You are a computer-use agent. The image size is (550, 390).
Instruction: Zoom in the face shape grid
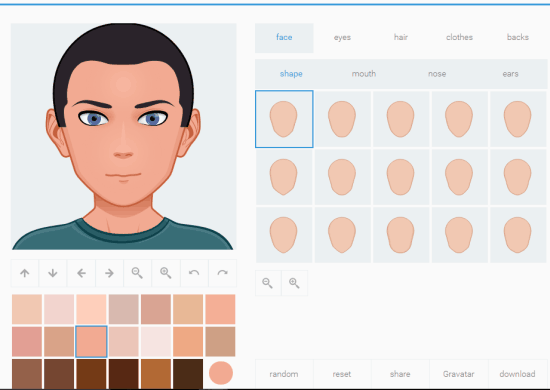pyautogui.click(x=295, y=283)
